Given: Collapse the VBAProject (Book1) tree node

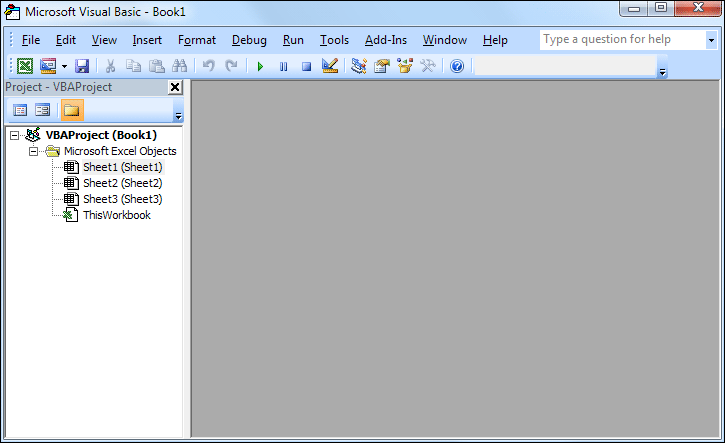Looking at the screenshot, I should [x=15, y=135].
